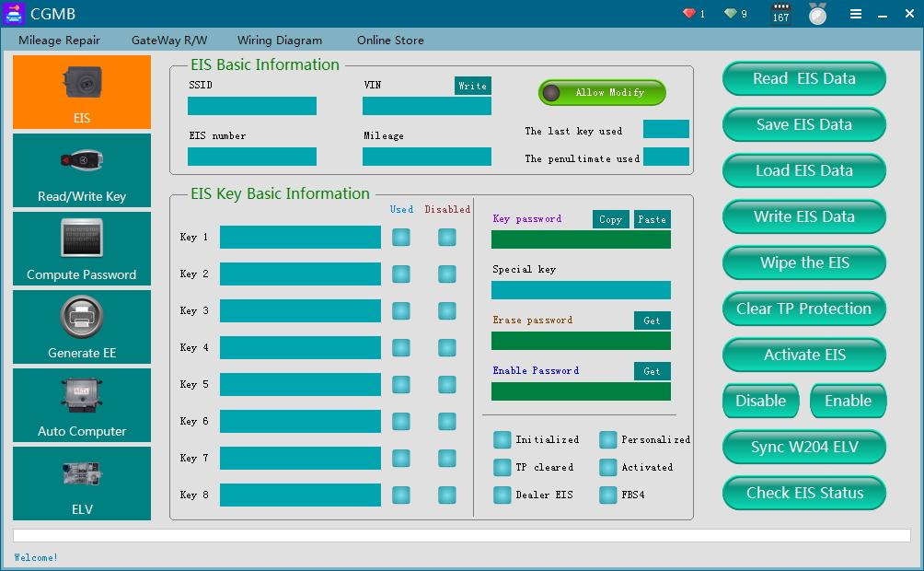Select the EIS module in the sidebar
The width and height of the screenshot is (924, 571).
point(81,91)
